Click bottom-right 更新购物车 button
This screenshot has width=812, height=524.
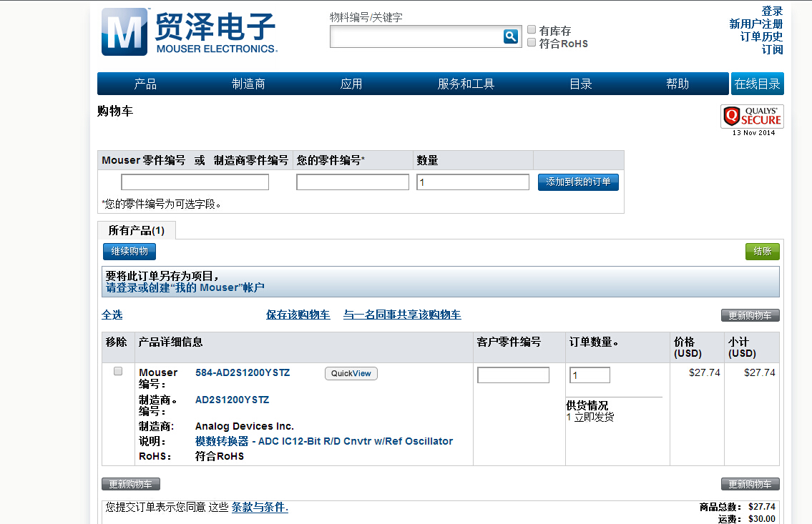point(750,484)
